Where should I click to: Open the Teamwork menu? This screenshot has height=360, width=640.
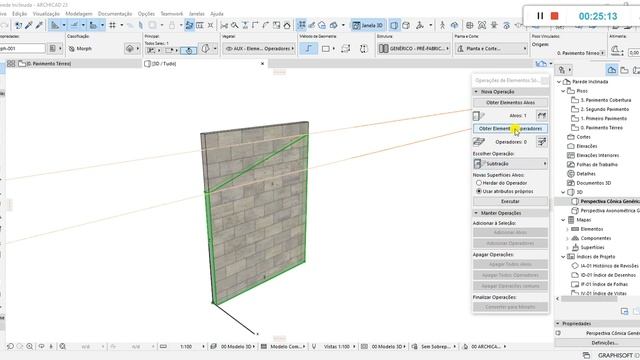click(171, 14)
